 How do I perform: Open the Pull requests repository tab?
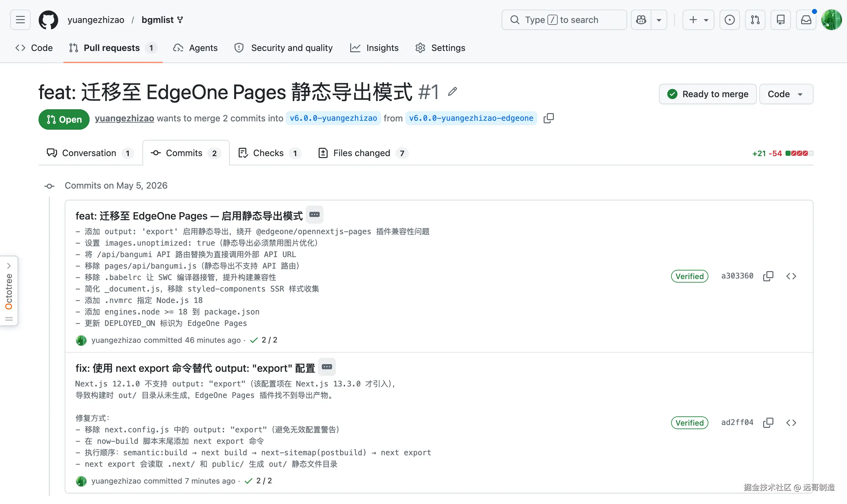[113, 48]
